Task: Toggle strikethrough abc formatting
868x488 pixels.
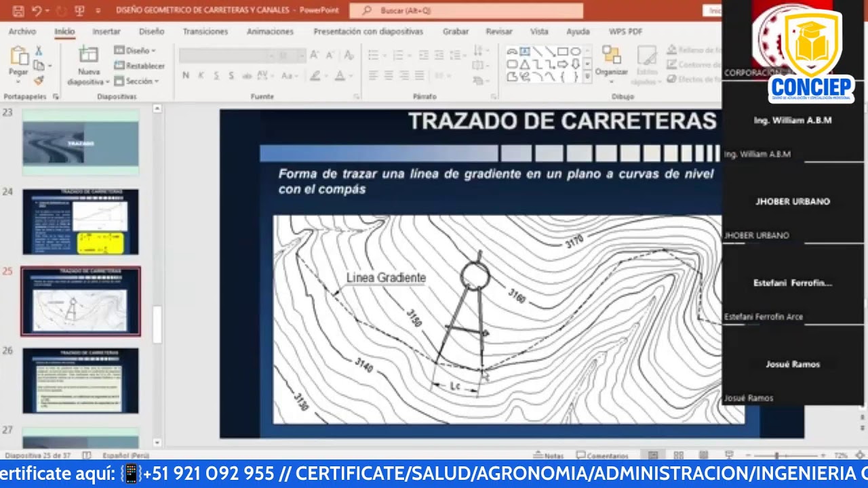Action: (247, 75)
